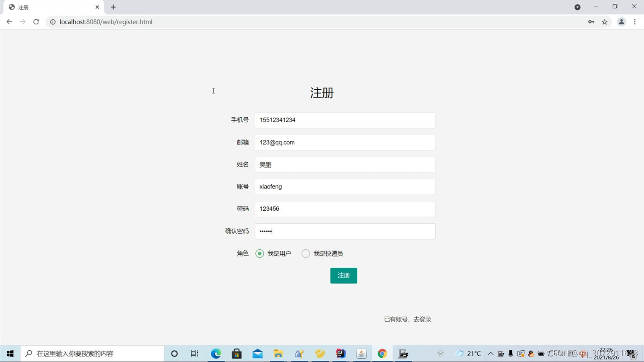Open the tab search dropdown arrow
This screenshot has height=362, width=644.
coord(577,7)
